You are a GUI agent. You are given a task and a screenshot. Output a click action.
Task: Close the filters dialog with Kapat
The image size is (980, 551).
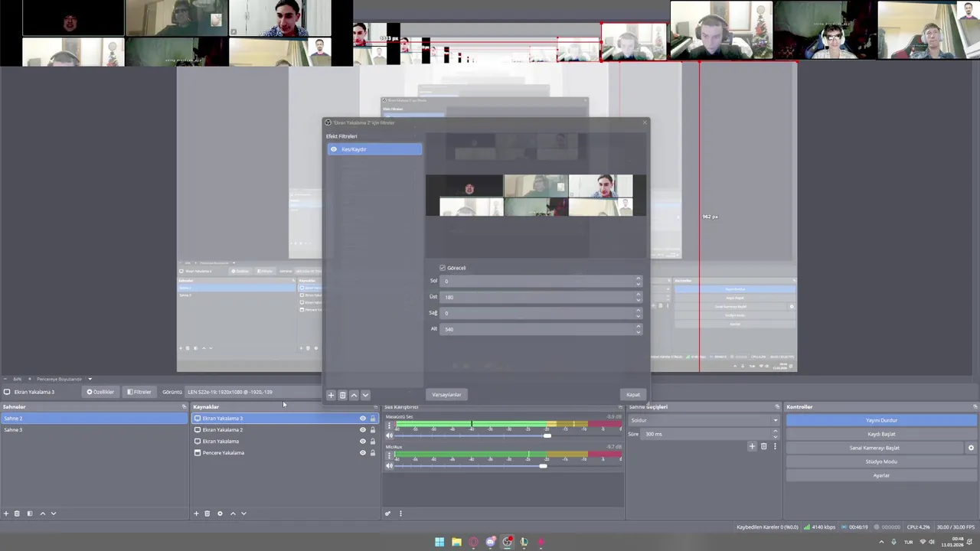point(633,395)
